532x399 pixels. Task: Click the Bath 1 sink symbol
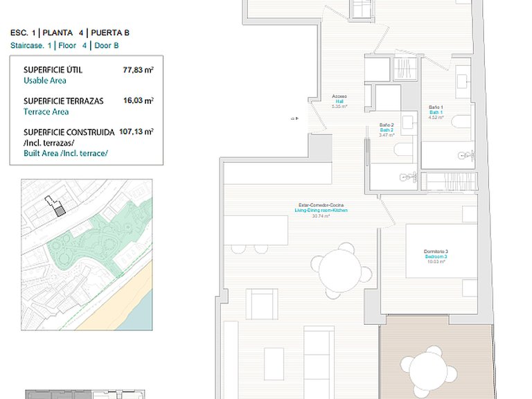pyautogui.click(x=463, y=81)
